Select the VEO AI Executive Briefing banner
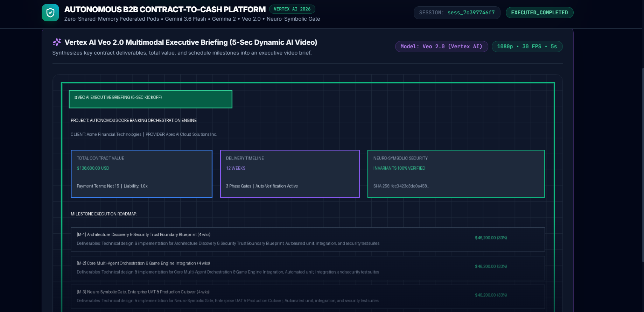 [x=150, y=99]
